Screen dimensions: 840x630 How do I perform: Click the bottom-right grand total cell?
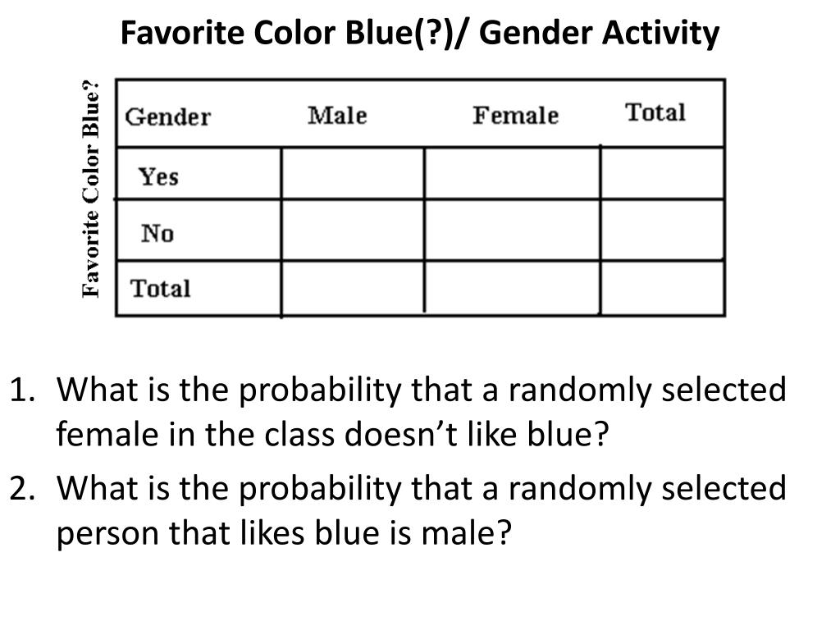tap(663, 288)
